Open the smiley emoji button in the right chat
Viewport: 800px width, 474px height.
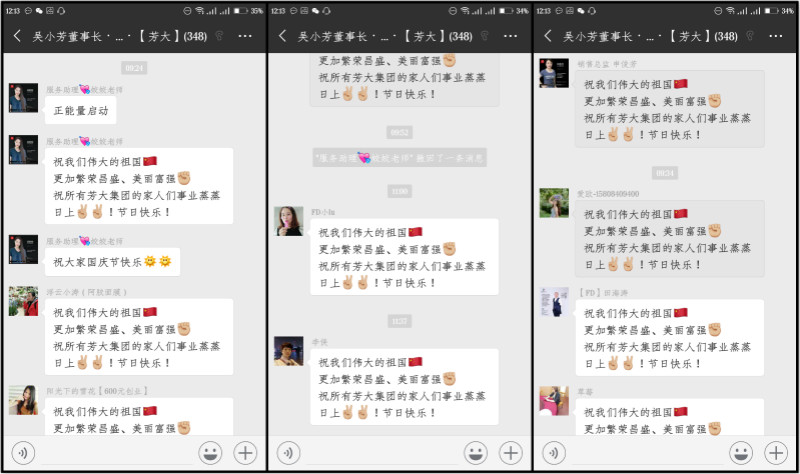[743, 452]
